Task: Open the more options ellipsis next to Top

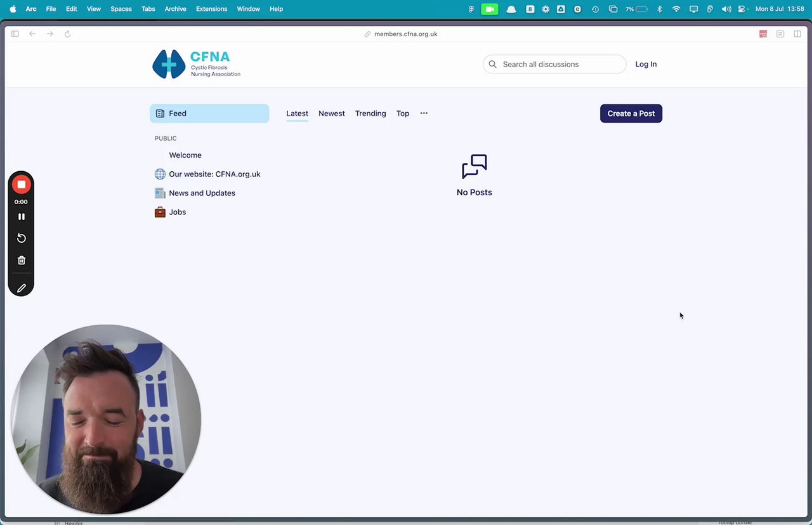Action: pos(424,113)
